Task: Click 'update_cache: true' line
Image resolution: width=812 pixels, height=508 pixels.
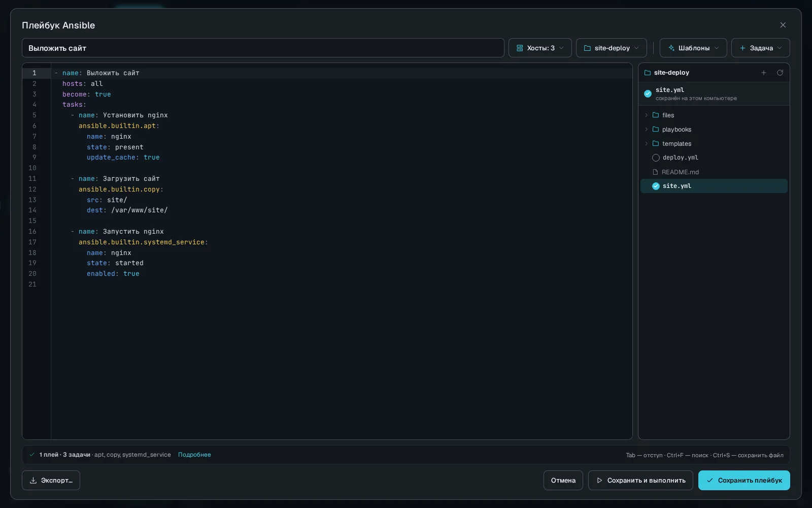Action: tap(123, 157)
